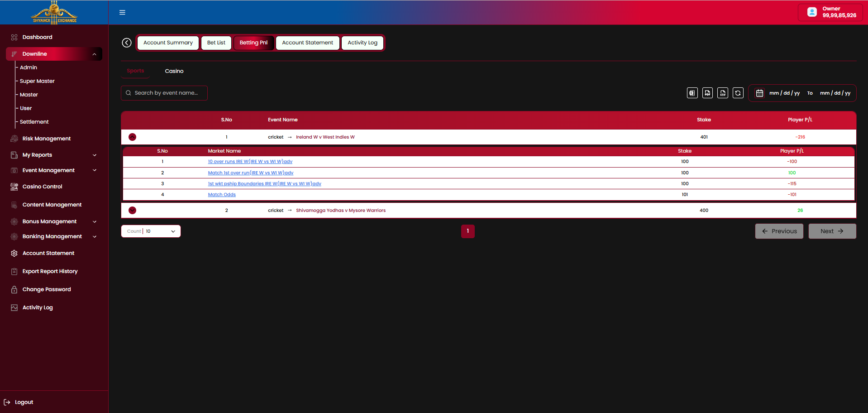Click the Risk Management icon
The height and width of the screenshot is (413, 868).
14,139
